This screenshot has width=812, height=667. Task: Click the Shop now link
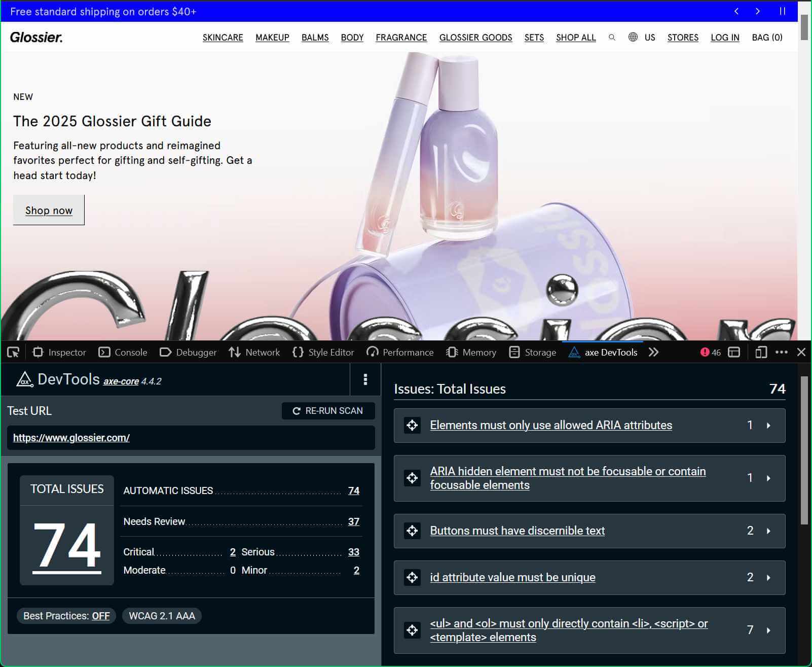point(49,210)
